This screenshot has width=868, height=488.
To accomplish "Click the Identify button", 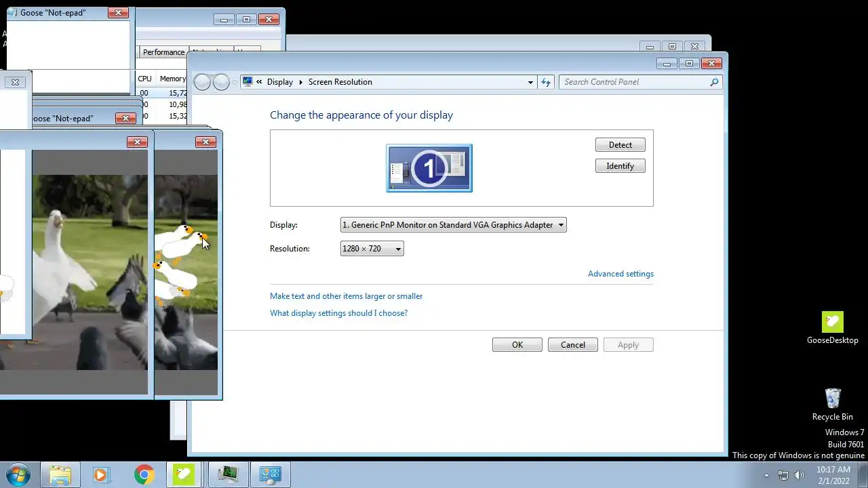I will pyautogui.click(x=620, y=166).
